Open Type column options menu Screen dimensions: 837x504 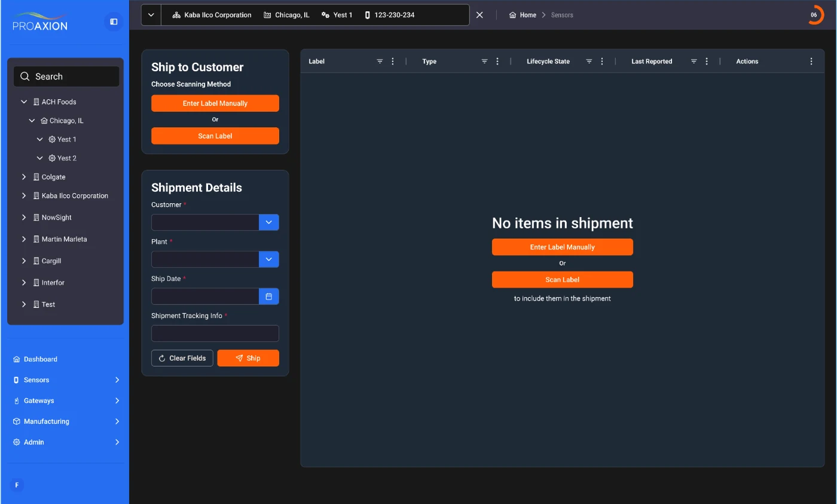(x=497, y=62)
